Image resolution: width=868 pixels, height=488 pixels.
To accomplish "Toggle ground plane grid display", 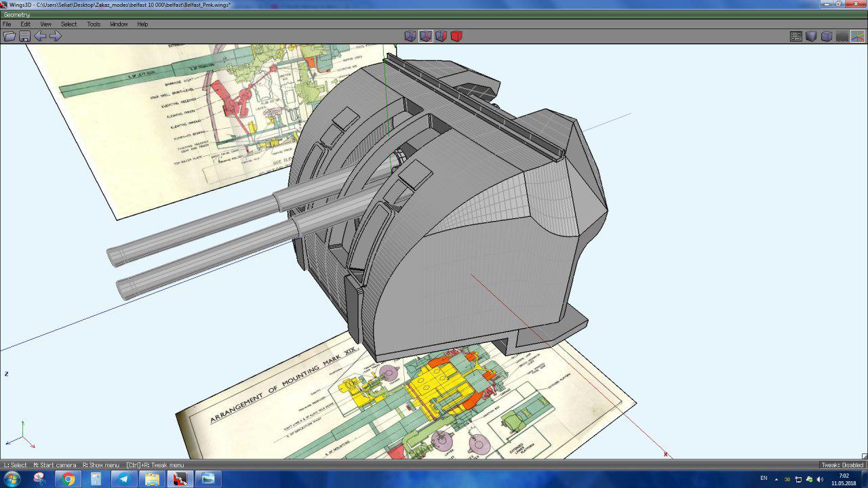I will point(842,36).
